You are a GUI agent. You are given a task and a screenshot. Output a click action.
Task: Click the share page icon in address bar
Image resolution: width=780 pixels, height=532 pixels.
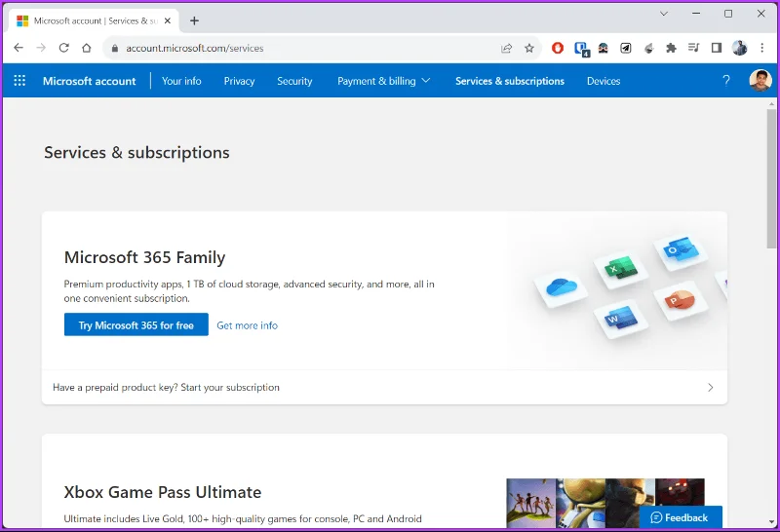(x=506, y=48)
